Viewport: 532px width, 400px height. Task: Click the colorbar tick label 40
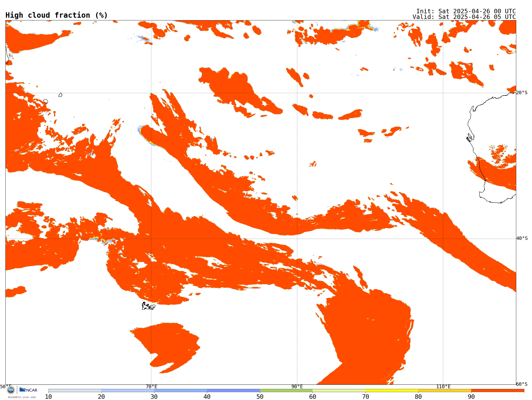(x=207, y=397)
